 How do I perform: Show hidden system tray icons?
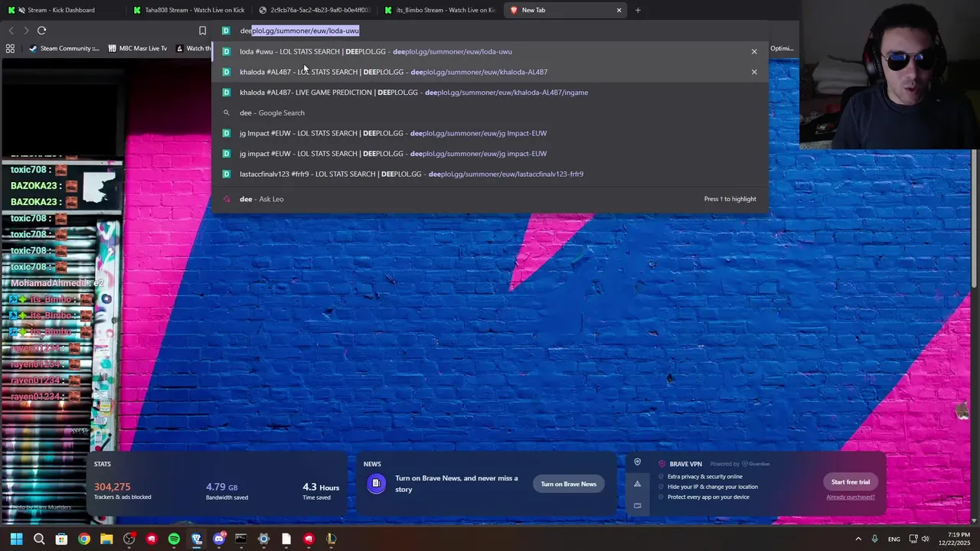tap(858, 539)
